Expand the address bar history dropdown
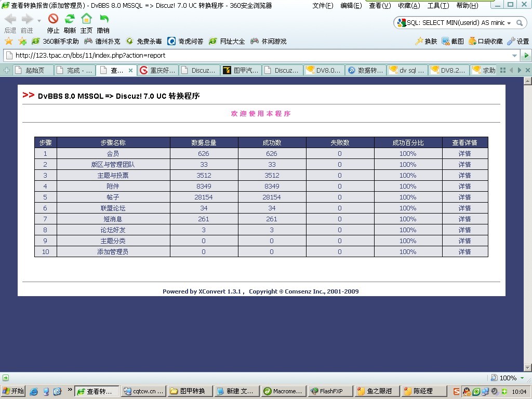 (x=515, y=55)
